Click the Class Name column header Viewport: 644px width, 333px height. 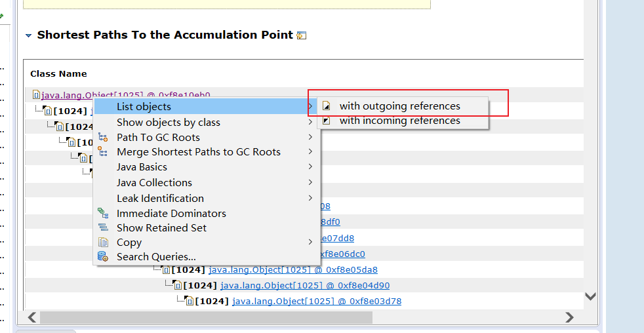tap(59, 73)
